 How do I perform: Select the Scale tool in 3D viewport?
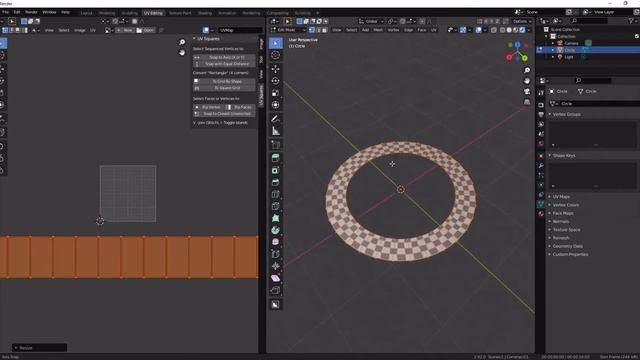click(276, 93)
